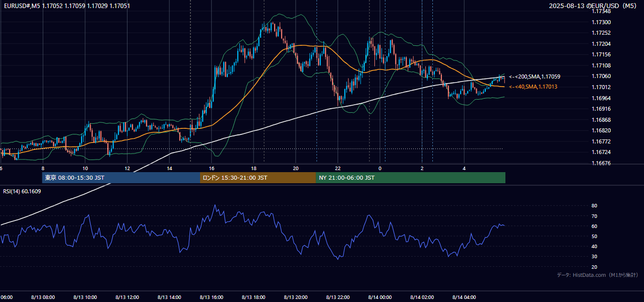Click price scale value 1.17252

click(x=601, y=33)
